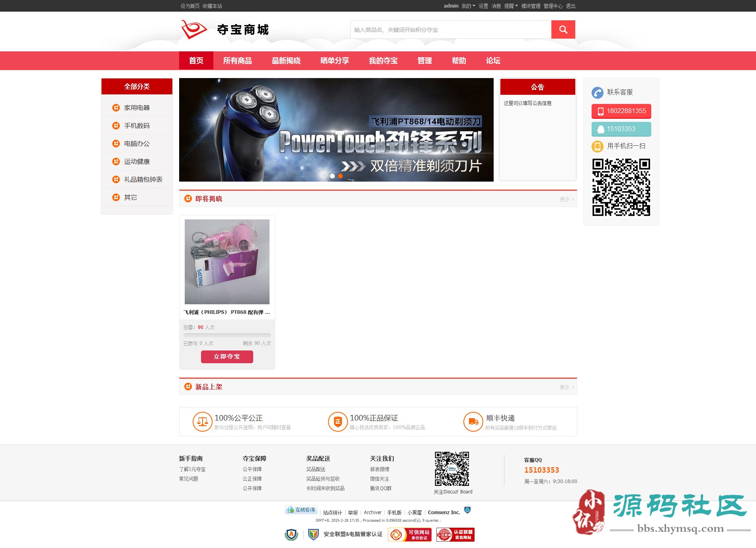
Task: Open the 飞利浦 PT868 product title
Action: tap(227, 312)
